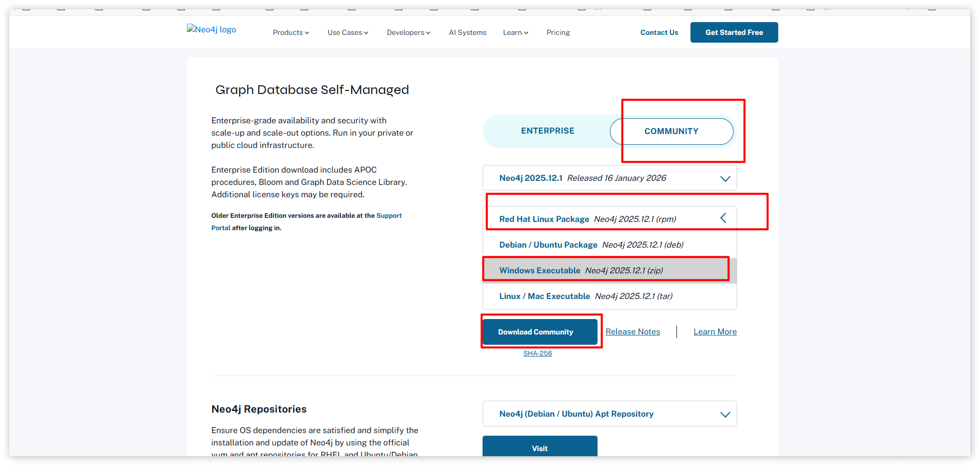Open the Products menu
The image size is (980, 466).
pyautogui.click(x=291, y=32)
